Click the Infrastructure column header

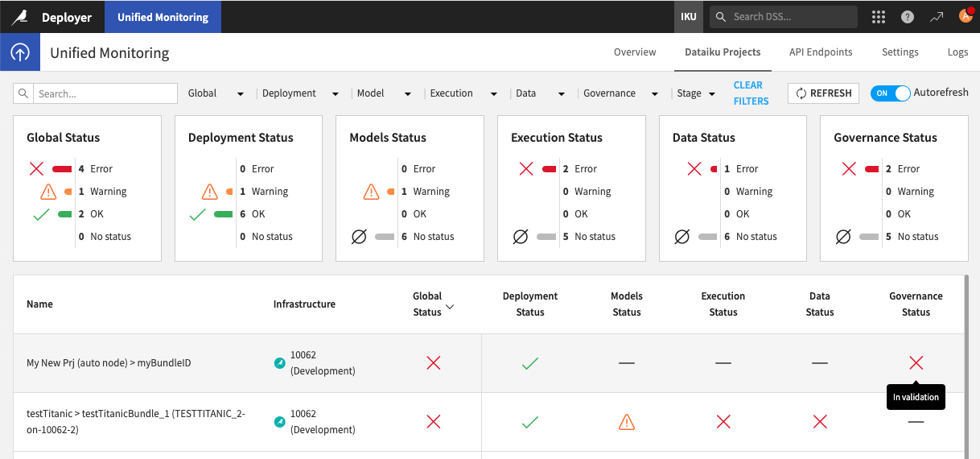pos(304,304)
